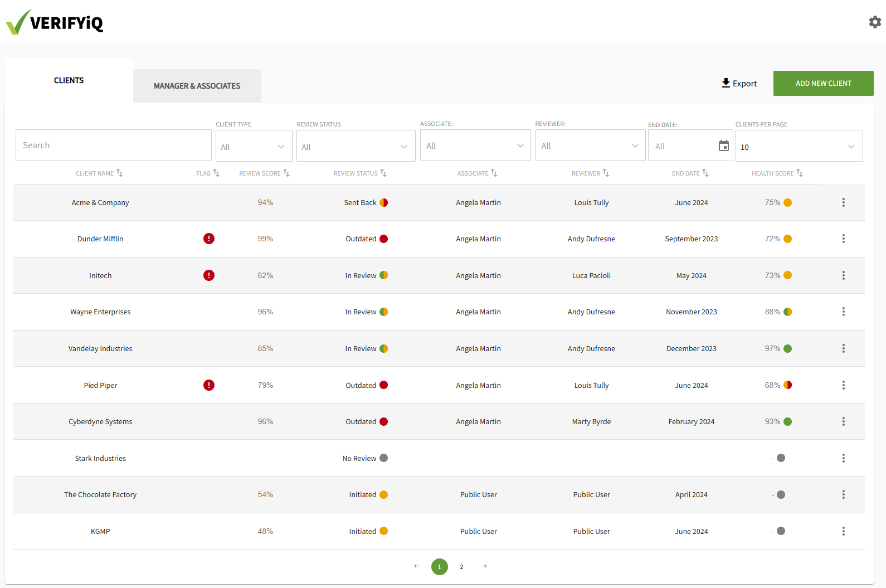Open settings via the gear icon
The width and height of the screenshot is (886, 588).
click(x=875, y=22)
